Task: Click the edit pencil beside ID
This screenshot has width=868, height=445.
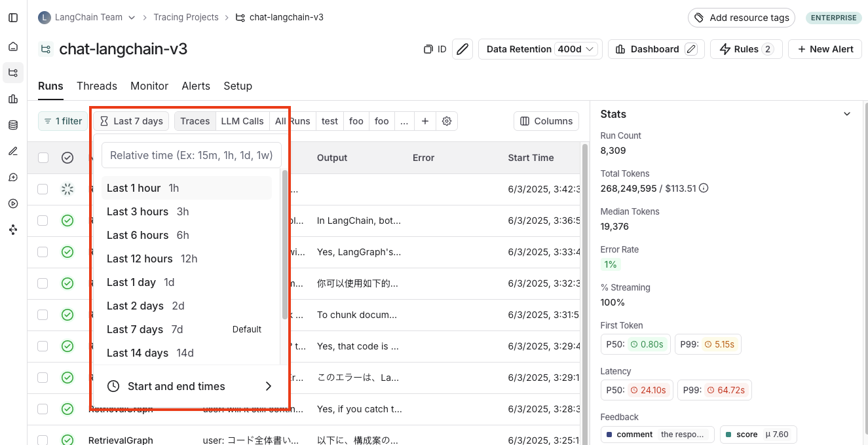Action: click(x=462, y=49)
